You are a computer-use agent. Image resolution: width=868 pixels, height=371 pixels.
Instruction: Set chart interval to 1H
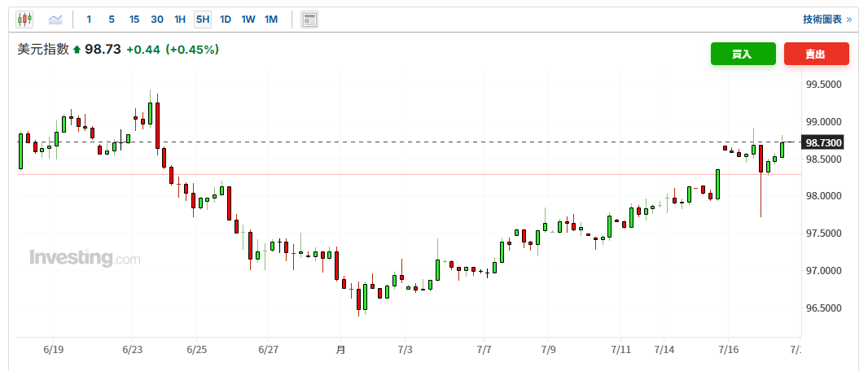coord(180,20)
